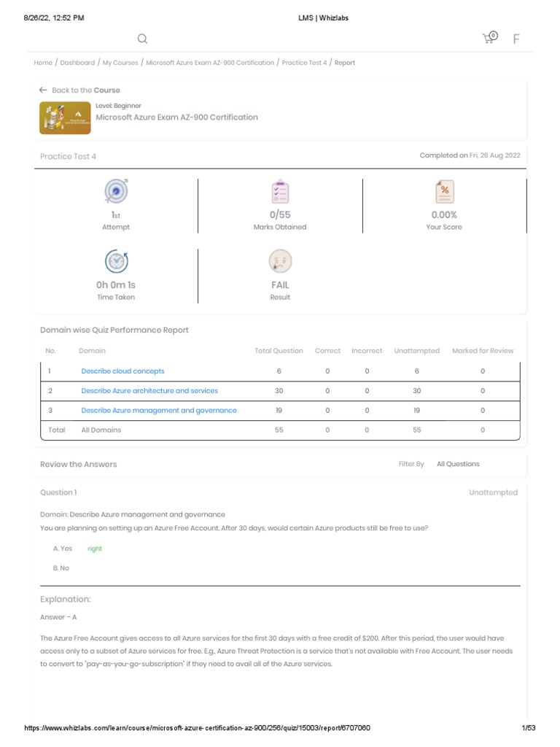Click the 1st Attempt target icon
Image resolution: width=560 pixels, height=747 pixels.
coord(116,191)
